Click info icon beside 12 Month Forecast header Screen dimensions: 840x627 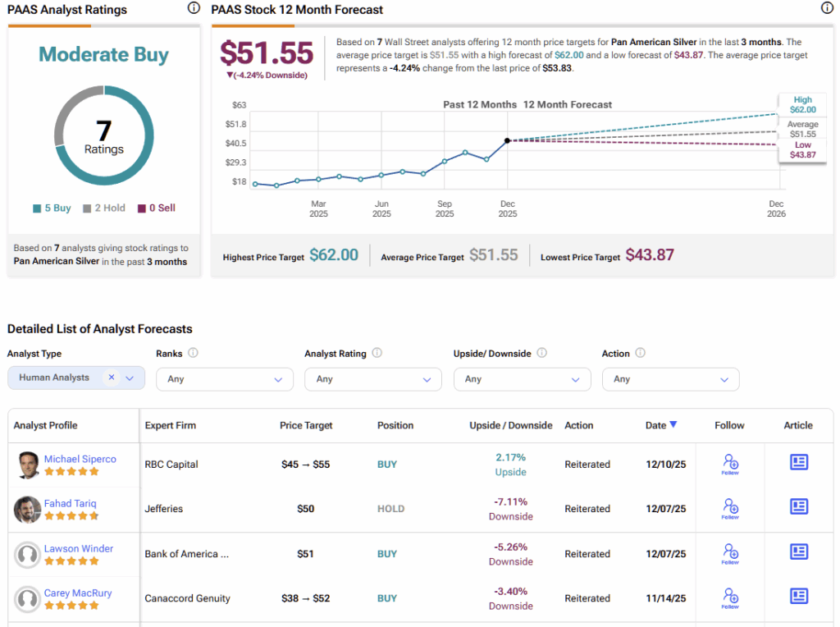tap(827, 8)
